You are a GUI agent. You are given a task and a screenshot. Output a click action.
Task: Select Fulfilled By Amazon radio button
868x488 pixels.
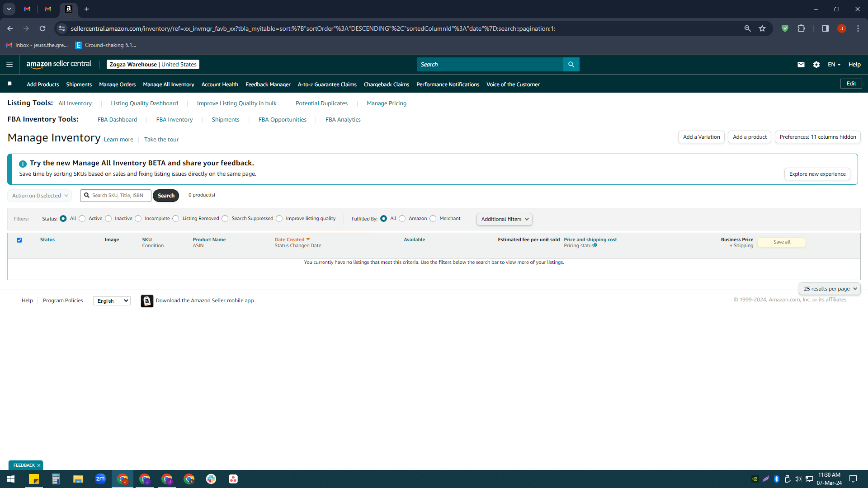coord(402,219)
